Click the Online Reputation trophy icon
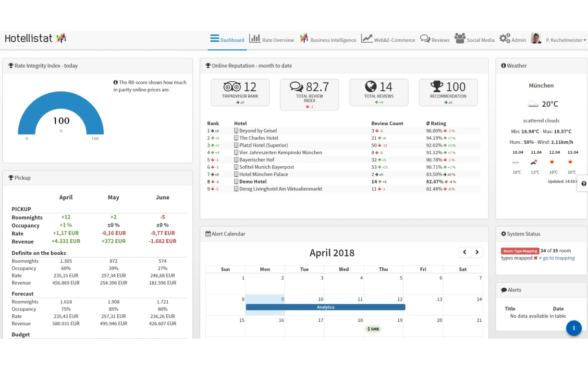 (x=208, y=66)
